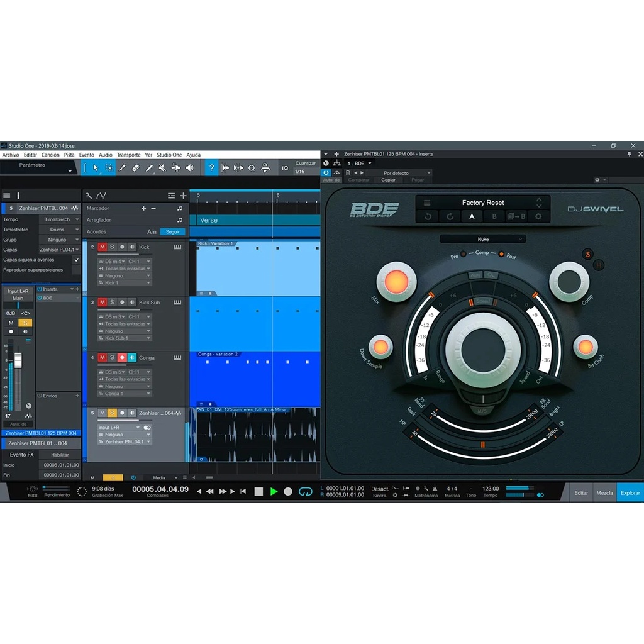
Task: Select the Line draw tool
Action: pyautogui.click(x=149, y=167)
